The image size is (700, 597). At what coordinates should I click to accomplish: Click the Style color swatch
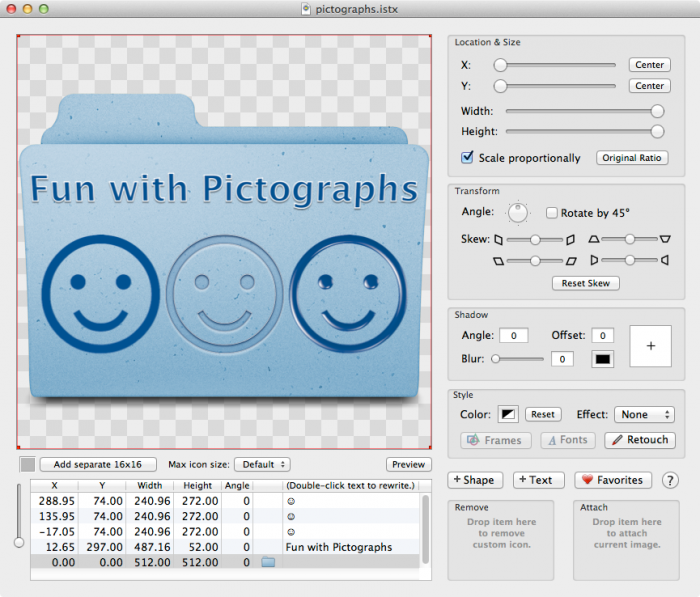point(508,414)
